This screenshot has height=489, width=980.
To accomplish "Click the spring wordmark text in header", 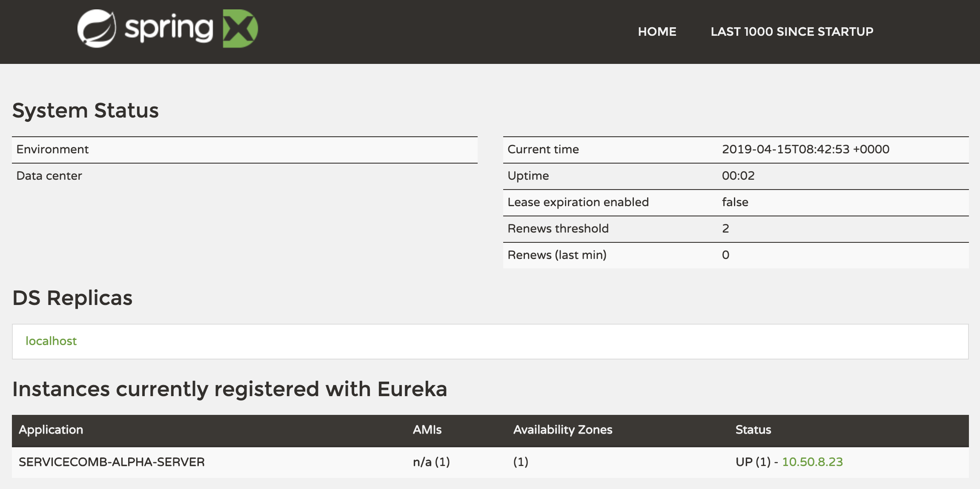I will tap(169, 29).
